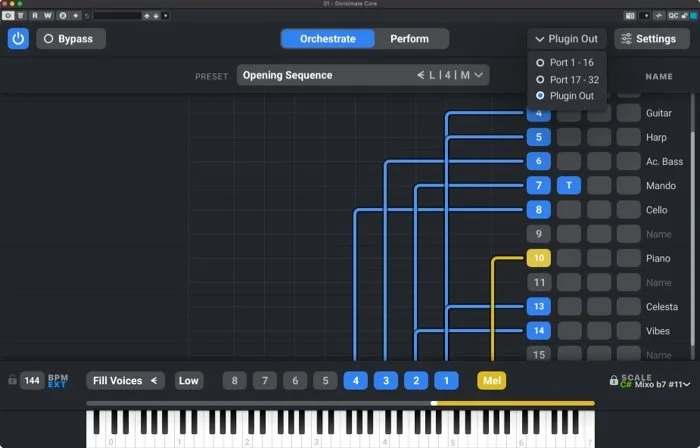Click the 144 BPM value box

pos(32,381)
